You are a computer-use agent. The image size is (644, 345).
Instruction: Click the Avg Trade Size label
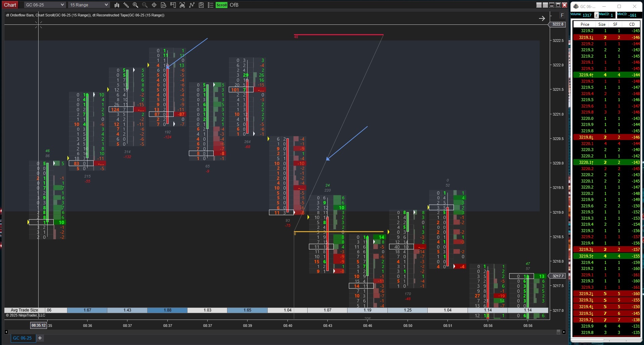(24, 310)
